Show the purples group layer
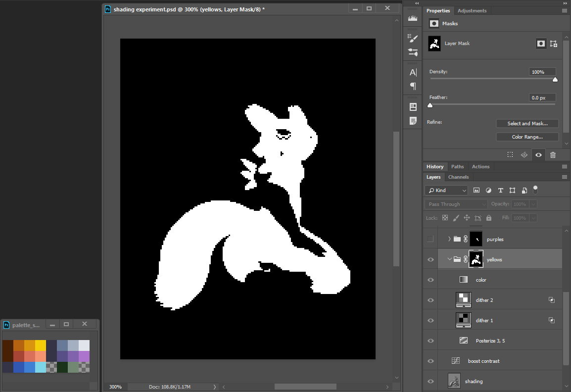Screen dimensions: 571x392 pos(430,239)
